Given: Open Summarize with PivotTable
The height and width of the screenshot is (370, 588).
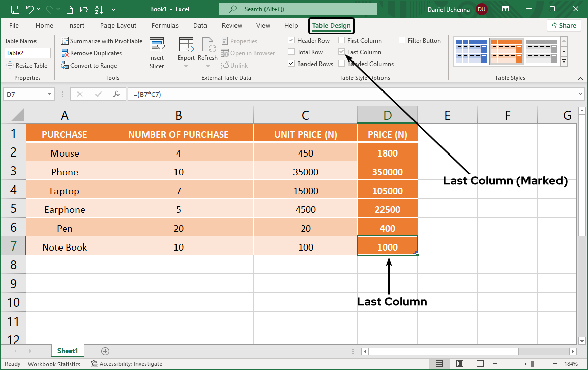Looking at the screenshot, I should click(x=101, y=41).
